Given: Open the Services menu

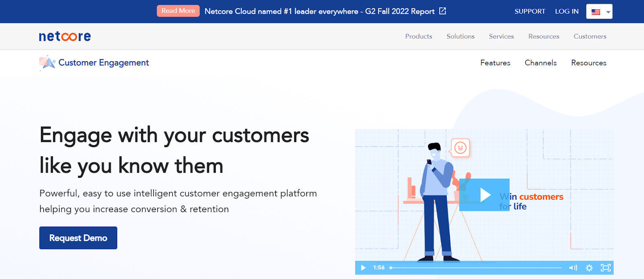Looking at the screenshot, I should click(501, 36).
